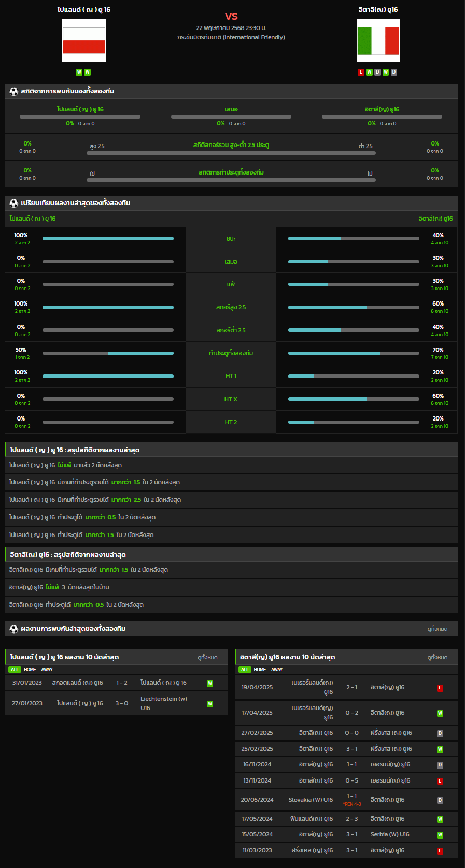Click the red L badge under Italy flag
Viewport: 465px width, 868px height.
click(361, 72)
